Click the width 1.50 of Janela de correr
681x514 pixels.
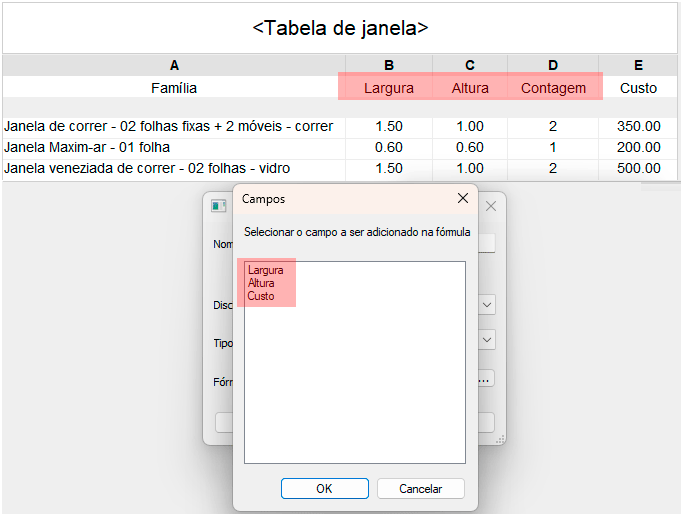click(389, 126)
